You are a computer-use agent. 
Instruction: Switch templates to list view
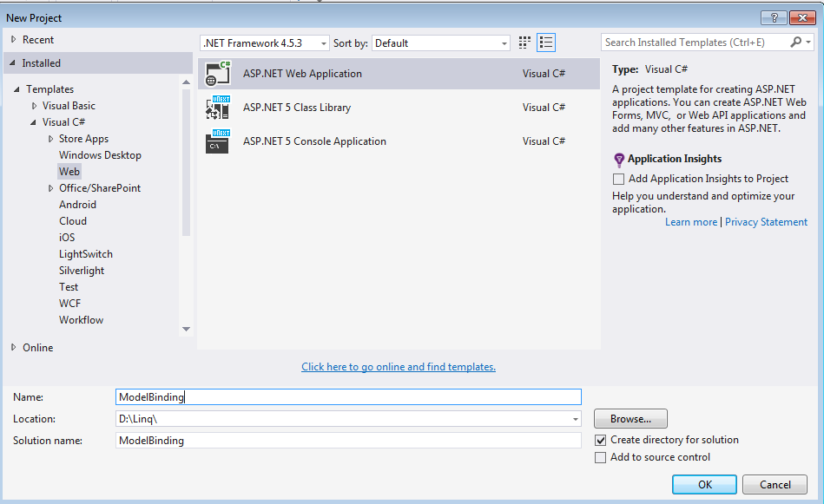click(x=546, y=42)
